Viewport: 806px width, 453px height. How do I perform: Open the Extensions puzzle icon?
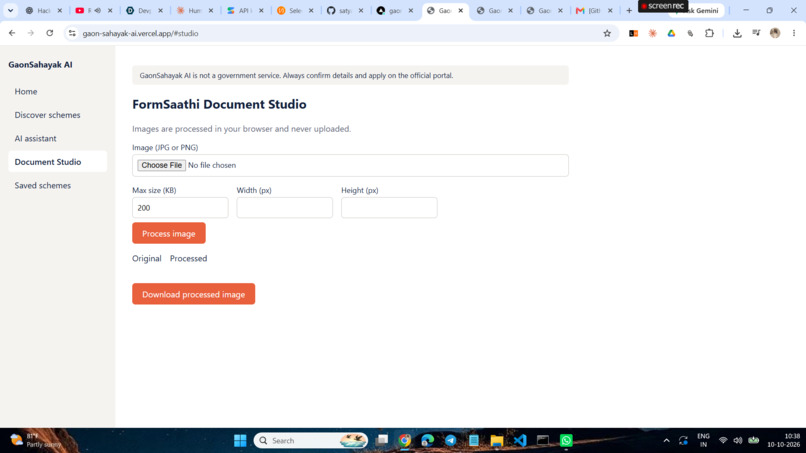pos(709,33)
